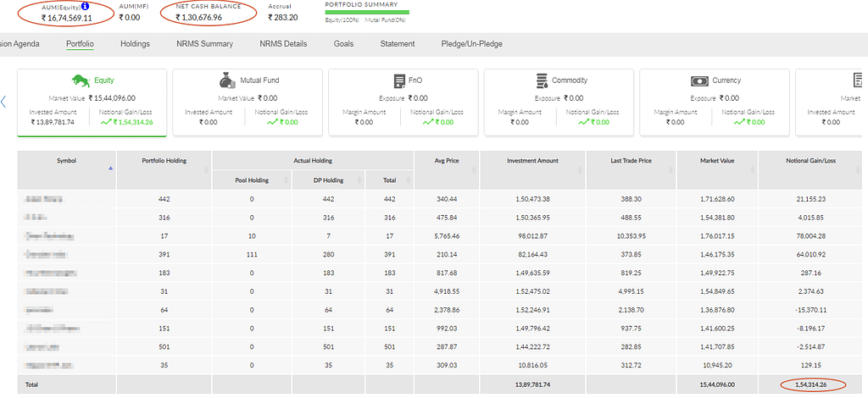Click the Equity bull icon
Viewport: 868px width, 398px height.
81,80
